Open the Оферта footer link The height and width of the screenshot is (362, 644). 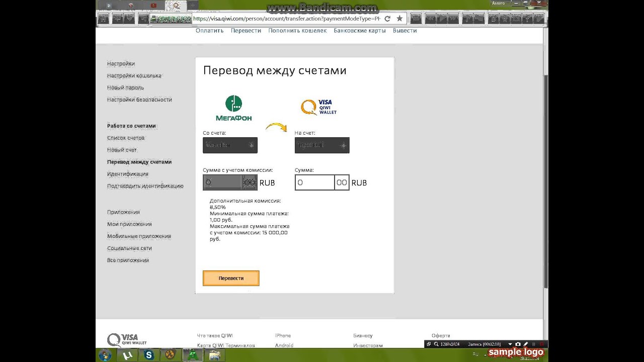click(x=441, y=336)
